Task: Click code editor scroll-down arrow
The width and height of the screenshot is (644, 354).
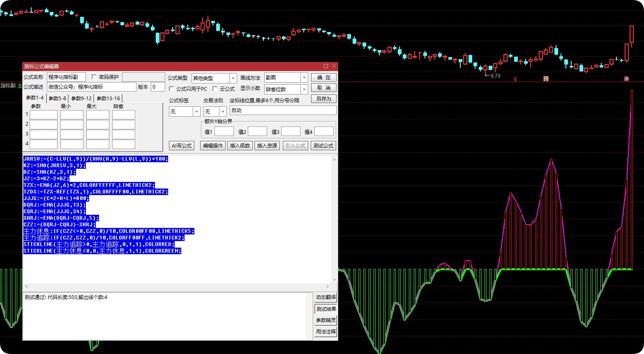Action: click(334, 279)
